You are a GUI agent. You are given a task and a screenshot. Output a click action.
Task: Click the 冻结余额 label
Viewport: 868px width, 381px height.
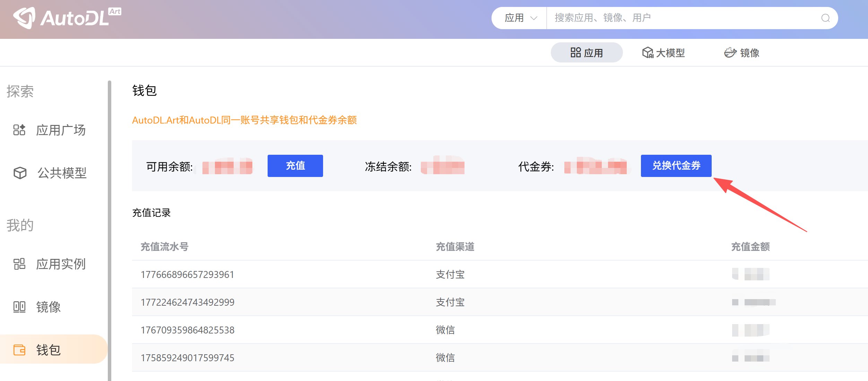click(388, 167)
